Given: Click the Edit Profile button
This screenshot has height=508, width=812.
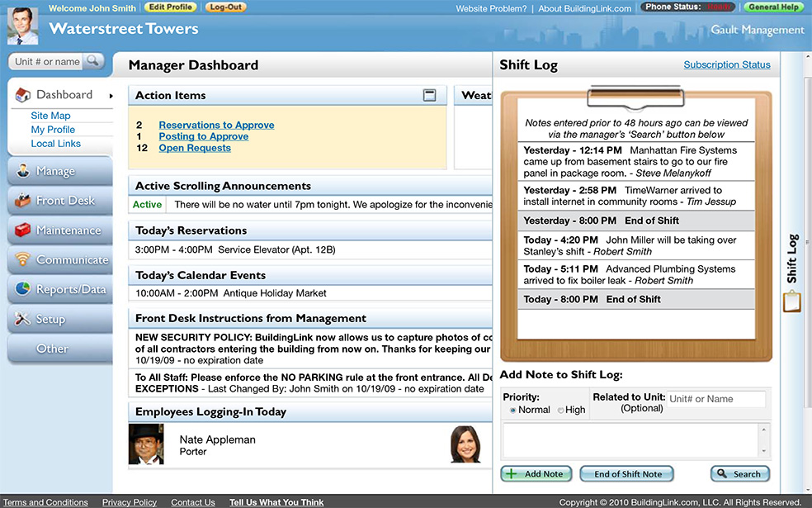Looking at the screenshot, I should point(170,7).
